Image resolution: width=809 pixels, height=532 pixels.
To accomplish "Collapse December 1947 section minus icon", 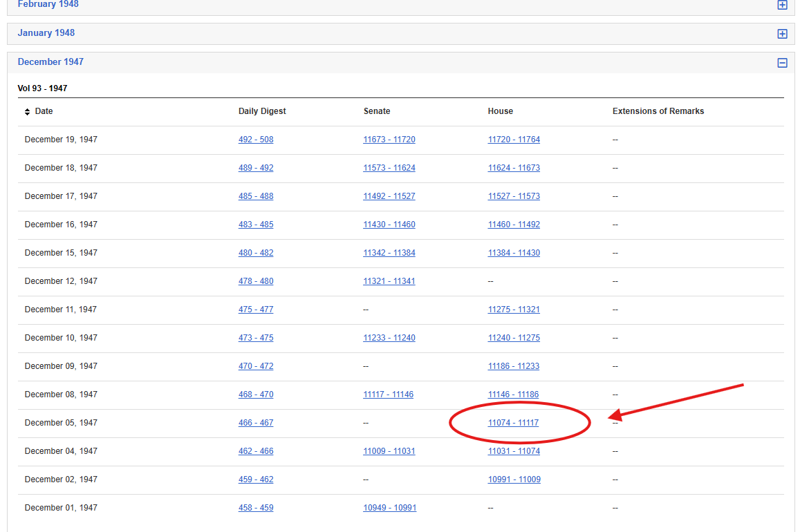I will click(x=782, y=63).
